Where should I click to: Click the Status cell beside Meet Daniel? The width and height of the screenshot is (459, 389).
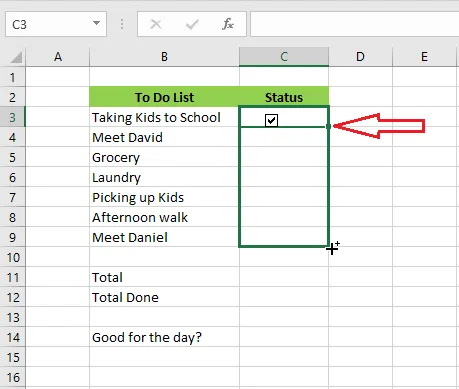point(284,237)
